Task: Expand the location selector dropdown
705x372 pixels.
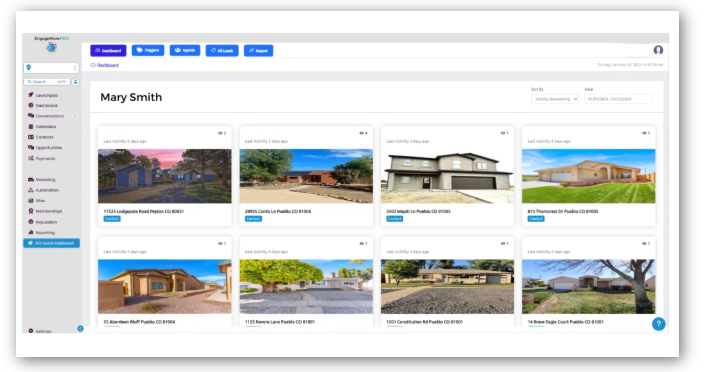Action: (x=51, y=67)
